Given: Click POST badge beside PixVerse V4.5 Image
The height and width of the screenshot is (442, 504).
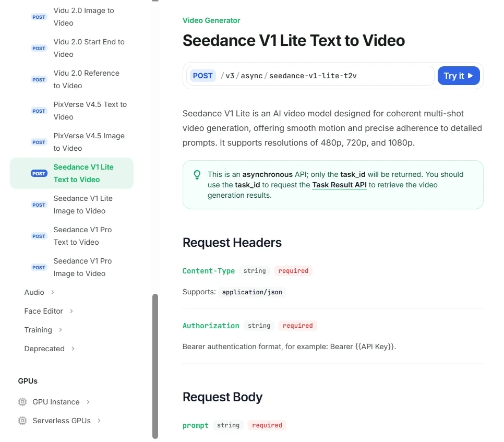Looking at the screenshot, I should pyautogui.click(x=39, y=142).
